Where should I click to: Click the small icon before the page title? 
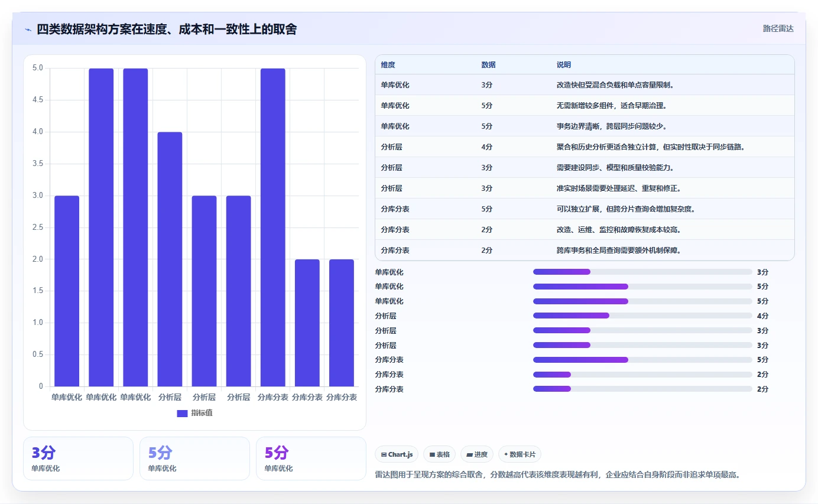tap(28, 30)
